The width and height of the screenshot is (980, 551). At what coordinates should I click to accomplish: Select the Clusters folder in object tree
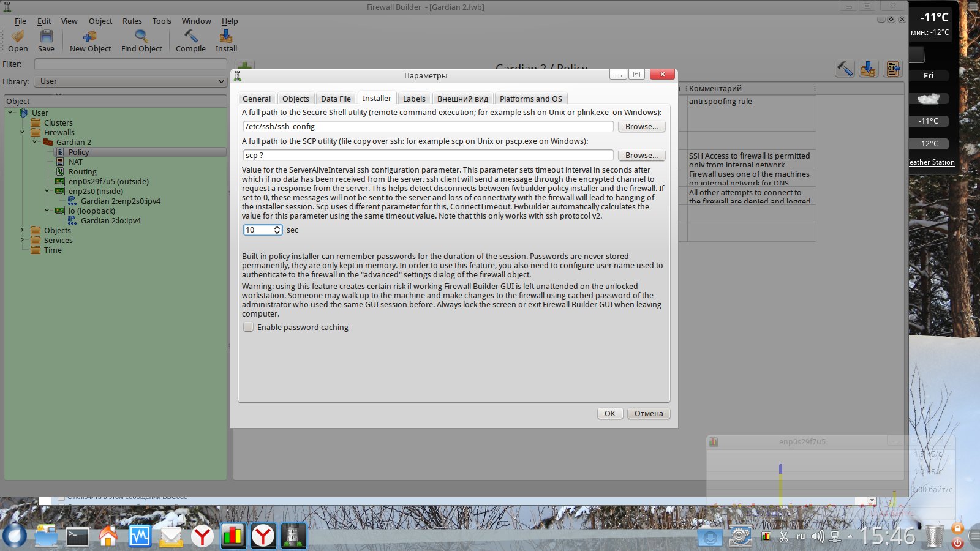pos(58,122)
